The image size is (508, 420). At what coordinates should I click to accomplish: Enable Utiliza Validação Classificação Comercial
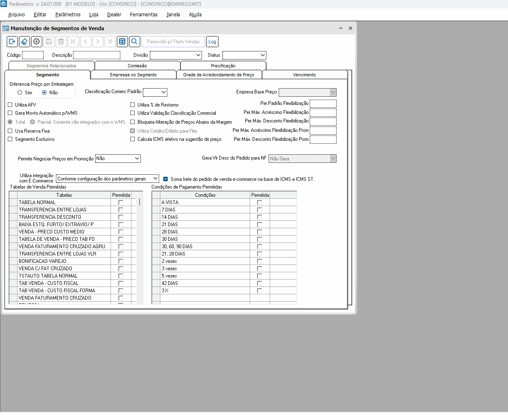132,113
